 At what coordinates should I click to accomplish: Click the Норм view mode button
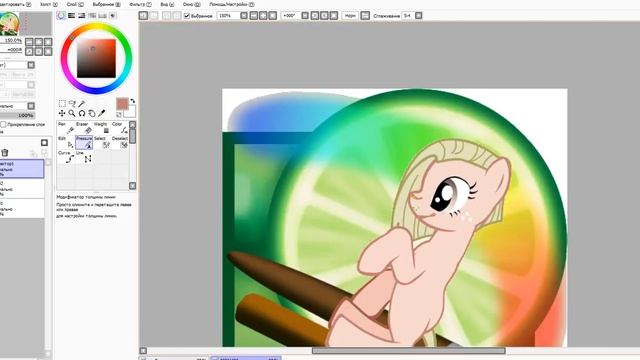point(350,16)
